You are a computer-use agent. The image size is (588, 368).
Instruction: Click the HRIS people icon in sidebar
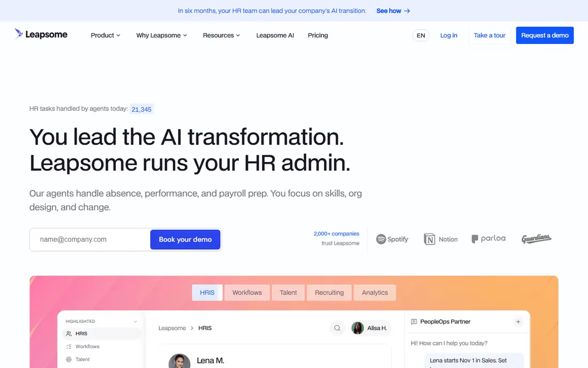[68, 333]
